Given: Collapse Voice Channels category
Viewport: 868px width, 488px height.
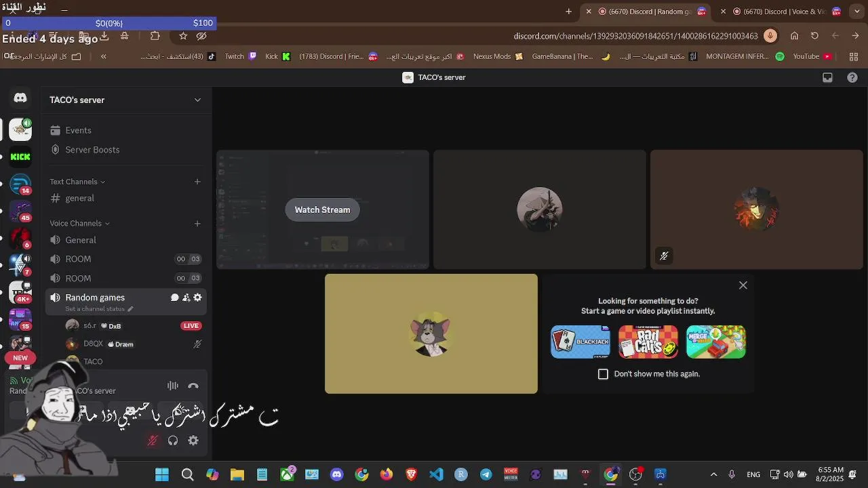Looking at the screenshot, I should coord(79,223).
